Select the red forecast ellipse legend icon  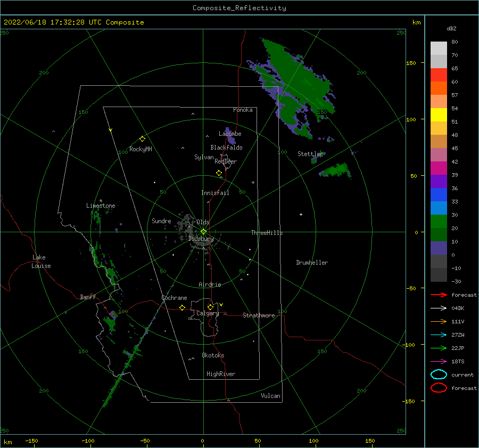[439, 388]
